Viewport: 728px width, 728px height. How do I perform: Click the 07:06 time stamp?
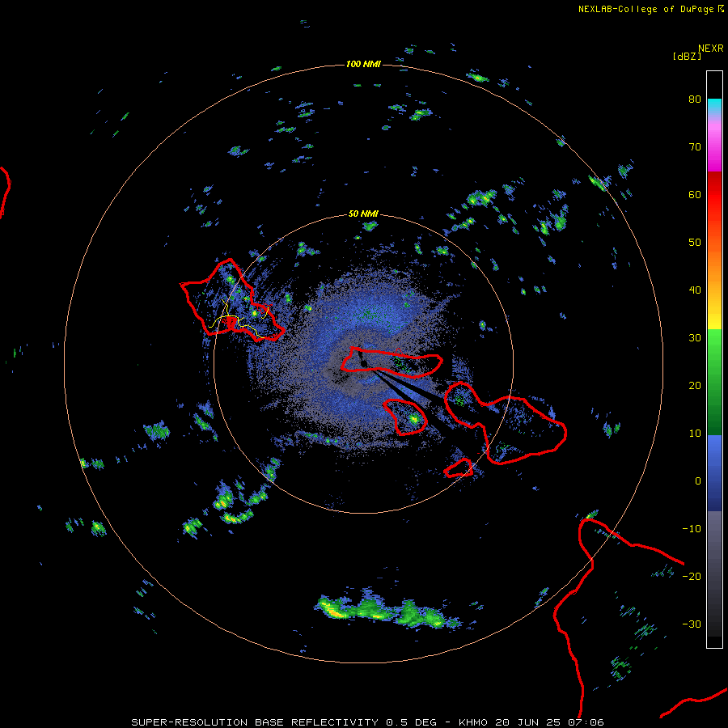pos(586,722)
